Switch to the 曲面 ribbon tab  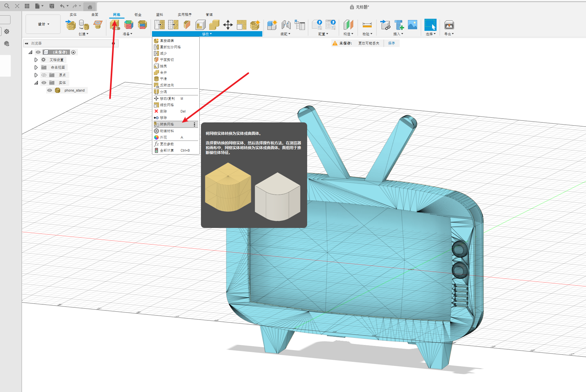[x=95, y=15]
